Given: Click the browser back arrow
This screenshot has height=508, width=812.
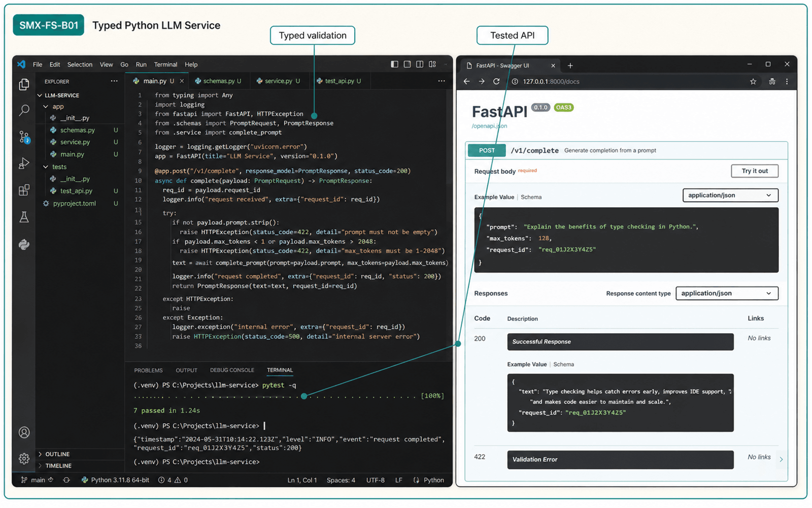Looking at the screenshot, I should (466, 81).
